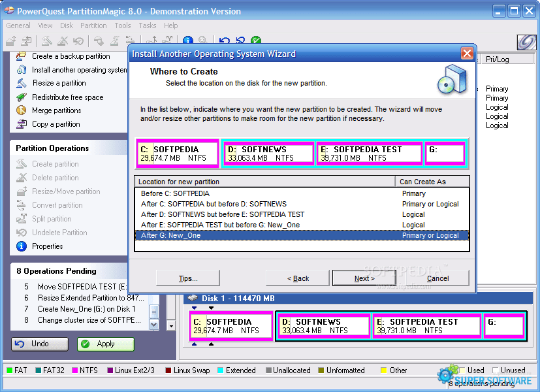Select the D: SOFTNEWS partition block in the wizard

coord(268,154)
